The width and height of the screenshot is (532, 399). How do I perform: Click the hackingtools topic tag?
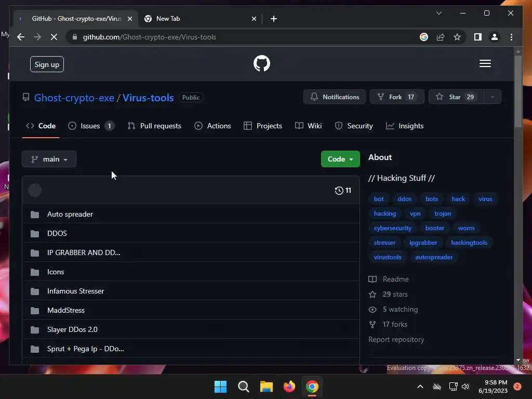469,243
